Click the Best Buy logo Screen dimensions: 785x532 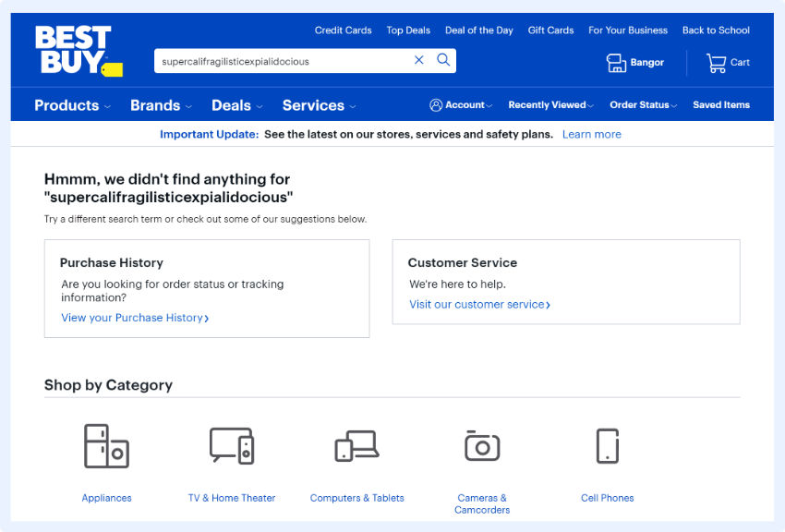[x=76, y=51]
